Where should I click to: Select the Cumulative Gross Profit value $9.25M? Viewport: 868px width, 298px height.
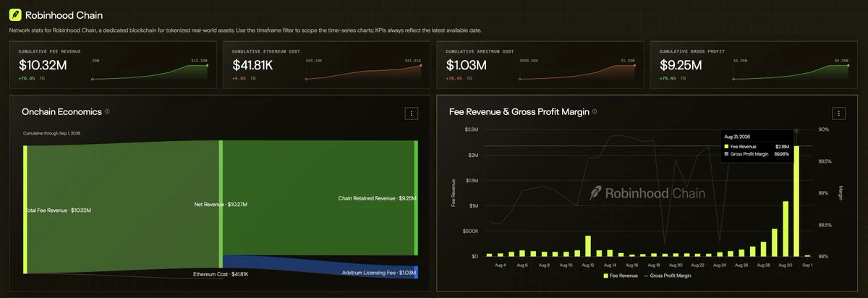[x=680, y=65]
